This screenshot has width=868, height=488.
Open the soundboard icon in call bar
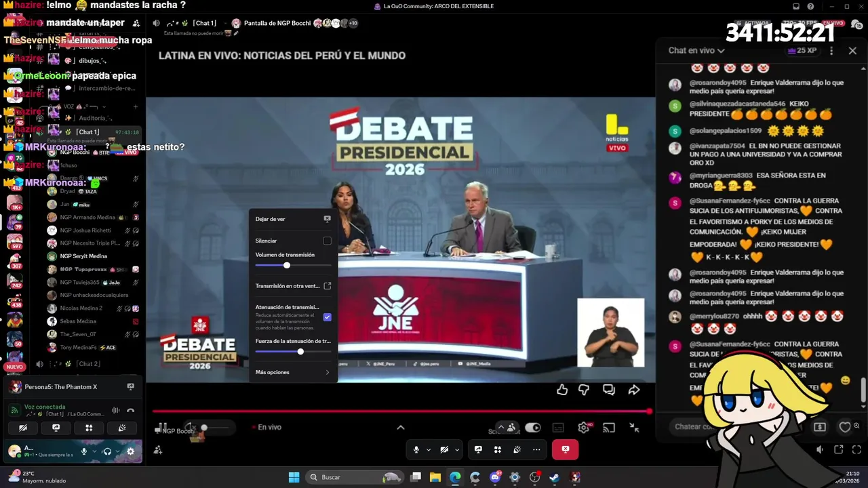click(x=517, y=449)
